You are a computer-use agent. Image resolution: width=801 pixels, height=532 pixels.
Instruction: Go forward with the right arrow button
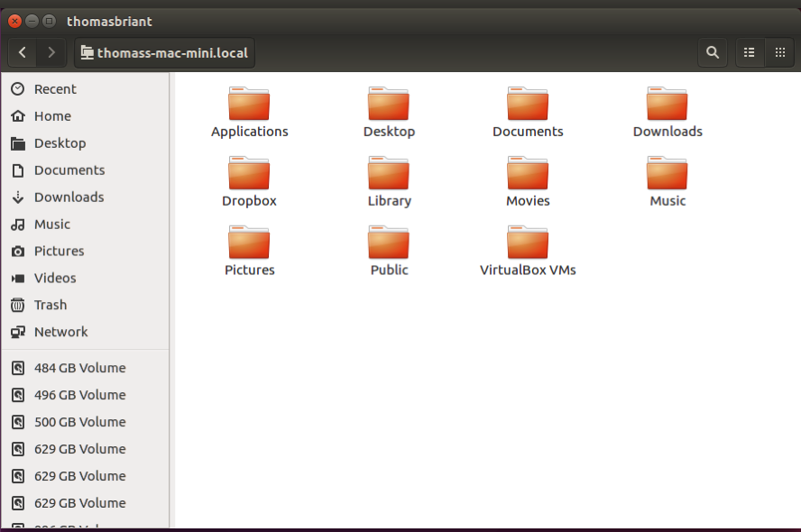51,52
